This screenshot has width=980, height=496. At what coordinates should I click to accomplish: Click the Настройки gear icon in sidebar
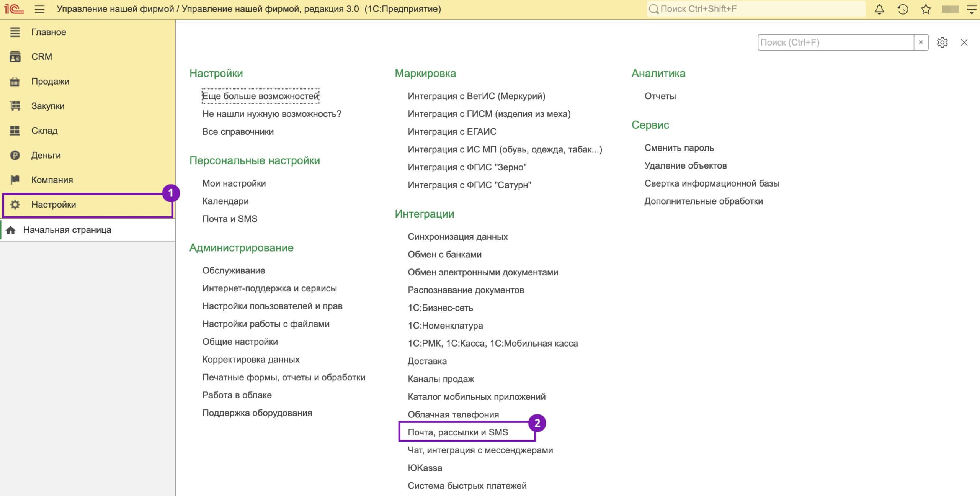tap(15, 205)
